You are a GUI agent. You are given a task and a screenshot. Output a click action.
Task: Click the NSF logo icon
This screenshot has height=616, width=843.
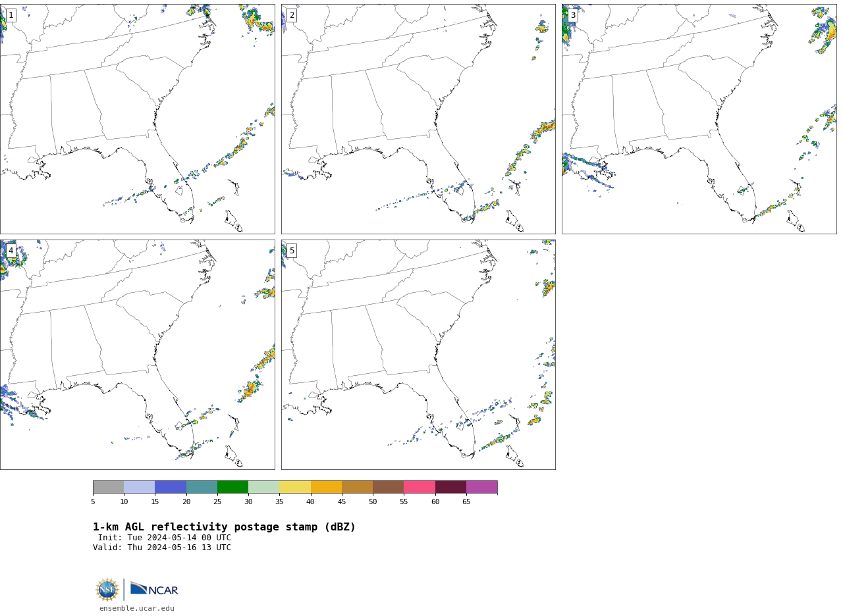(x=107, y=590)
